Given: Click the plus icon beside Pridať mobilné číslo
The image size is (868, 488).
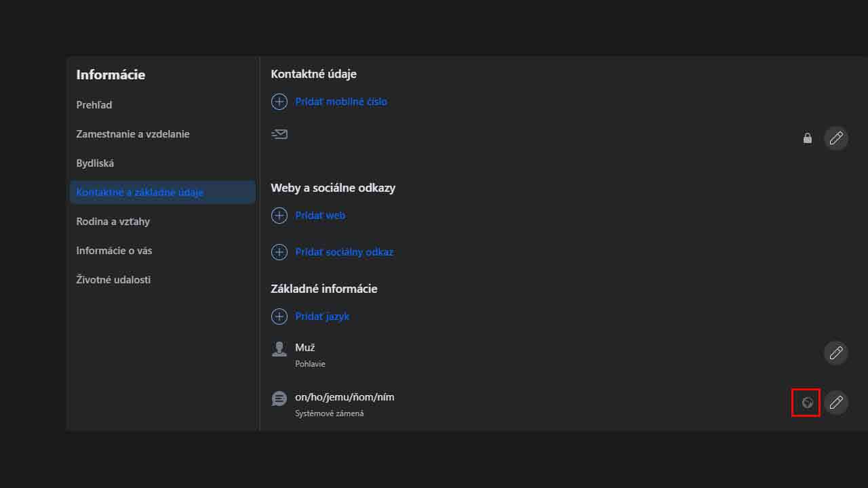Looking at the screenshot, I should pos(279,102).
